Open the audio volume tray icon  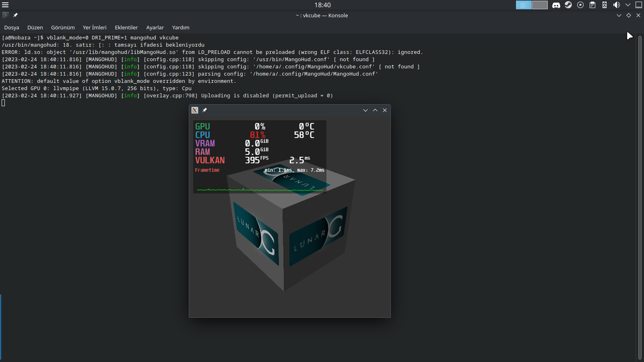pos(617,5)
